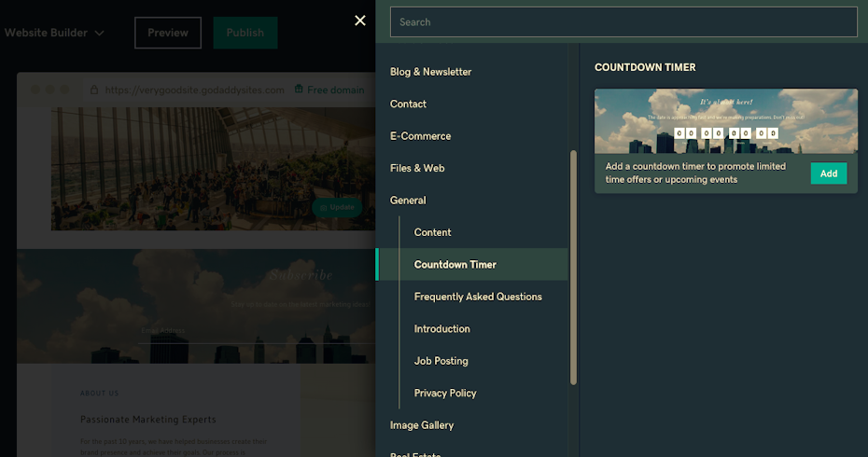The image size is (868, 457).
Task: Expand the Contact category
Action: [408, 104]
